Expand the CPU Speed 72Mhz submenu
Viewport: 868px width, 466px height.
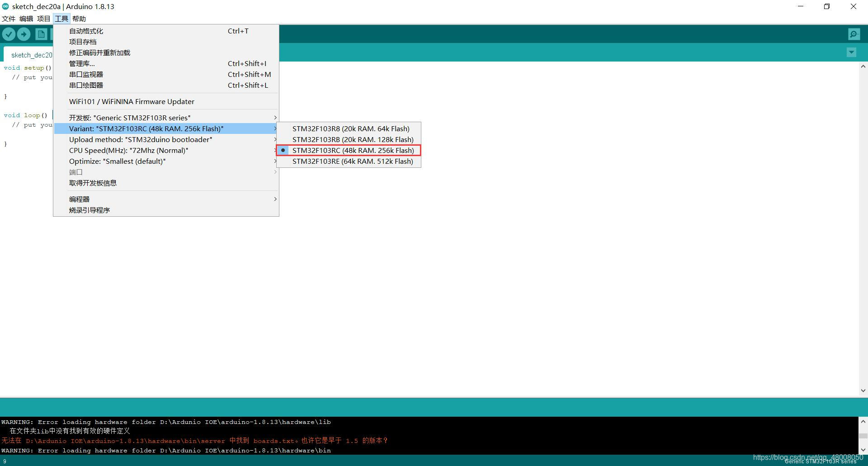point(166,150)
